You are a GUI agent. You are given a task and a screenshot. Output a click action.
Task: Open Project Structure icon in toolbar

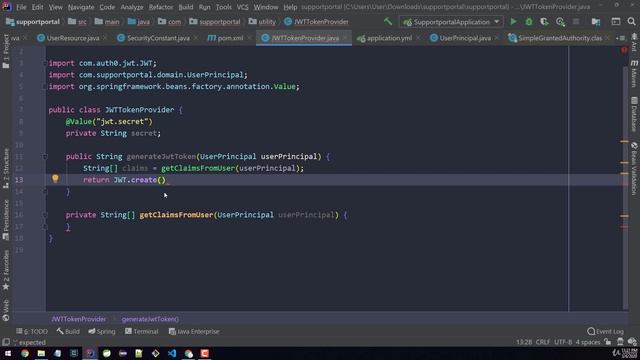pos(596,22)
